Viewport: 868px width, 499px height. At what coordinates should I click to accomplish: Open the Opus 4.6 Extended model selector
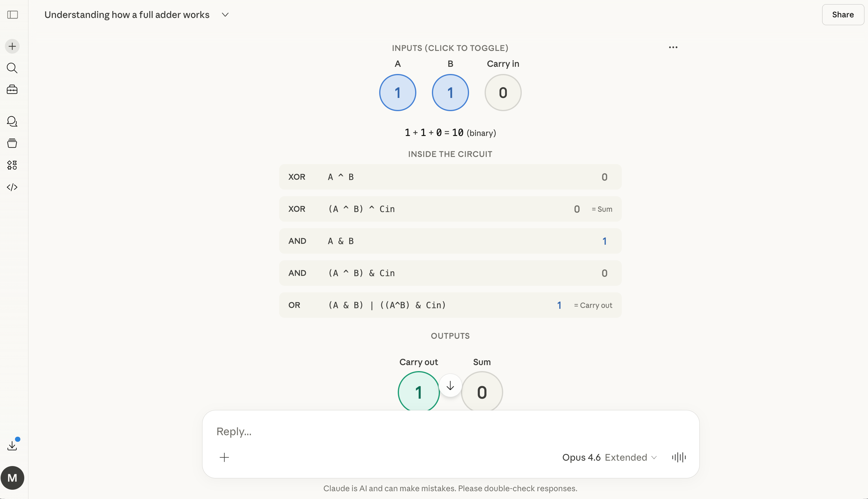pos(610,457)
